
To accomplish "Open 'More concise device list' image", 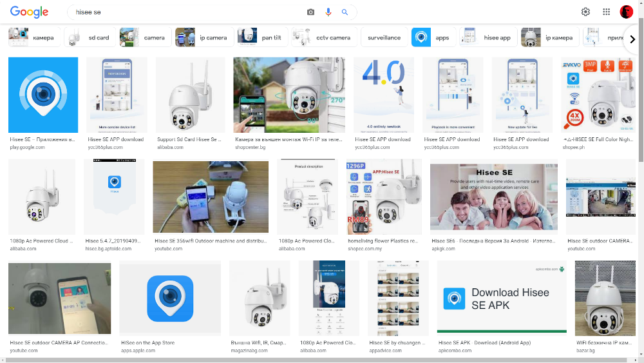I will pyautogui.click(x=117, y=95).
